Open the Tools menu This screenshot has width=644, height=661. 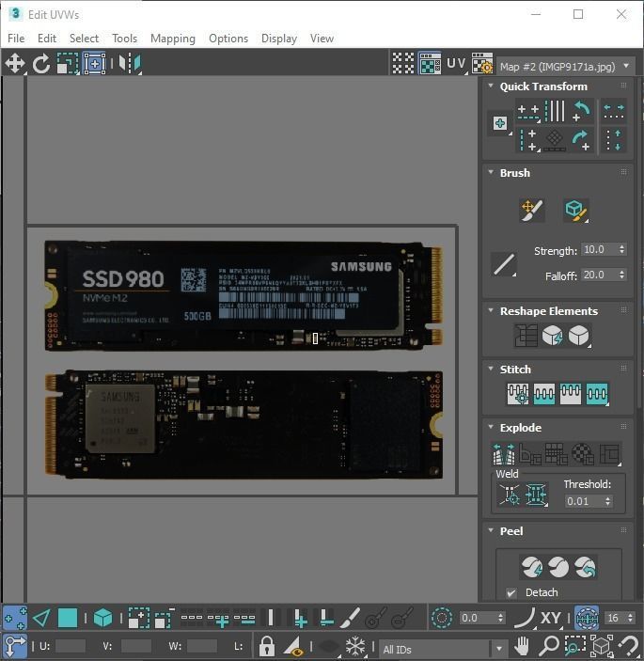[x=124, y=39]
